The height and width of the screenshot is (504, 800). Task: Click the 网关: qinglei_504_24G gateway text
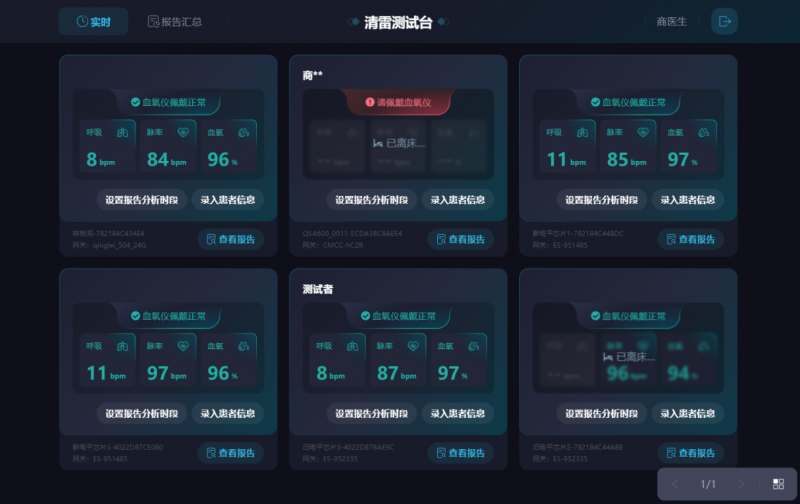109,245
